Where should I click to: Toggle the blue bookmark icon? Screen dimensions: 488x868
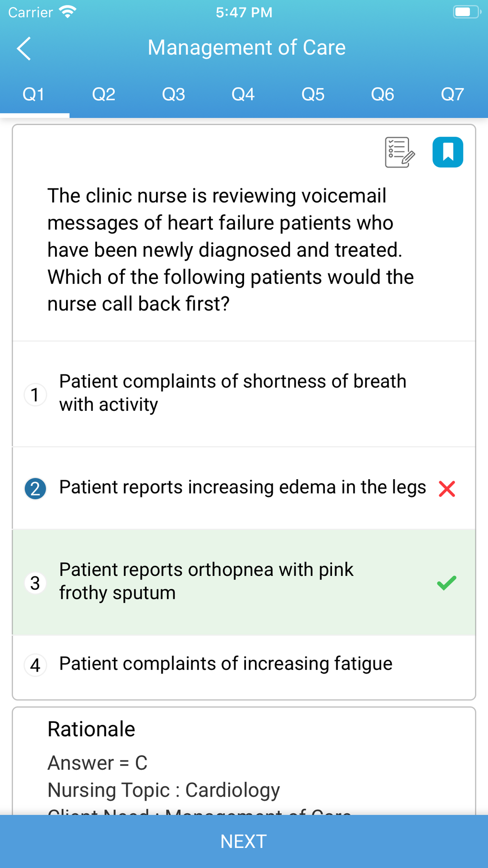tap(448, 152)
